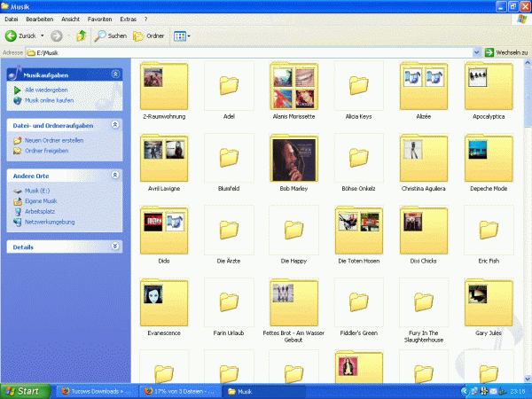The width and height of the screenshot is (532, 399).
Task: Click Musik online kaufen link
Action: pos(49,100)
